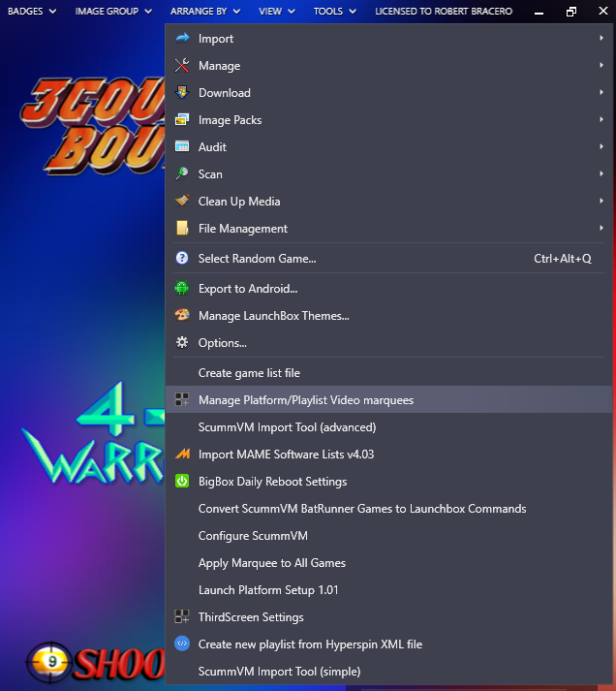Click the BigBox Daily Reboot power icon
This screenshot has height=691, width=616.
click(x=182, y=482)
